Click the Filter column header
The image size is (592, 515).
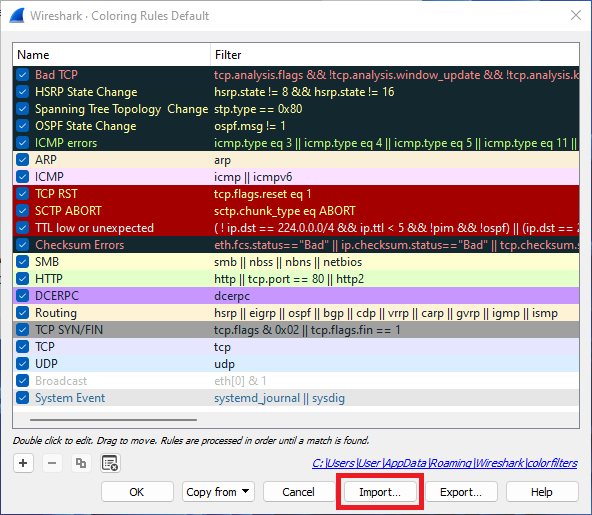395,55
